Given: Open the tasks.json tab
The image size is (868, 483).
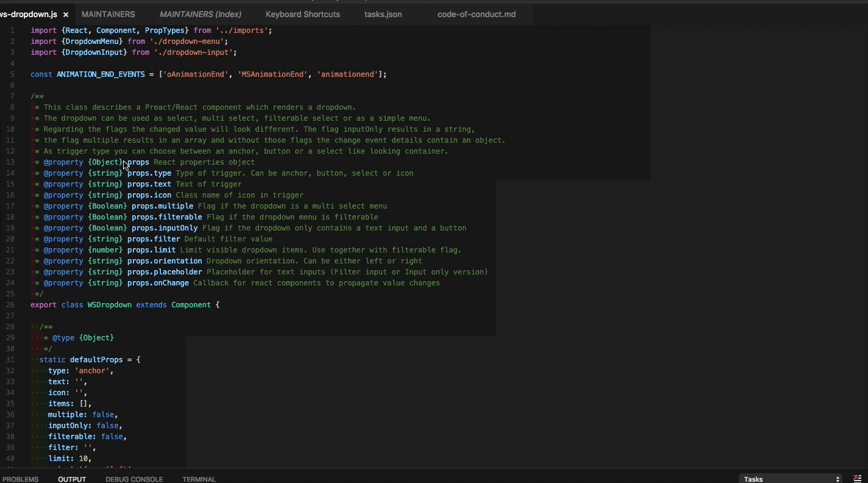Looking at the screenshot, I should coord(383,14).
